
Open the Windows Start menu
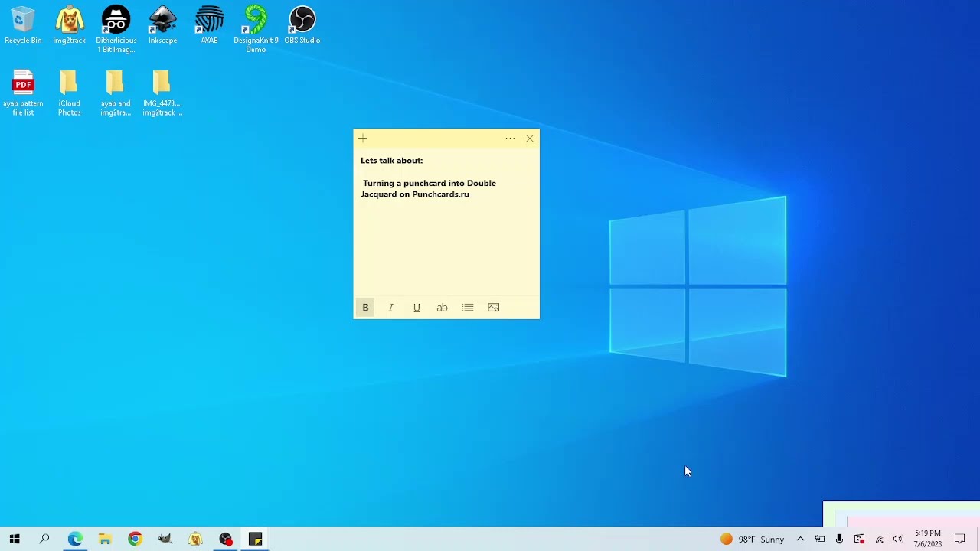pos(15,540)
